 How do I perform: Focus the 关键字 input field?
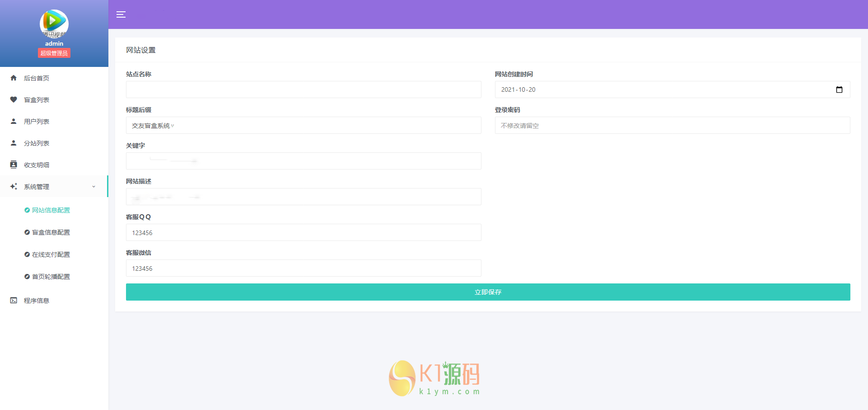(x=303, y=161)
